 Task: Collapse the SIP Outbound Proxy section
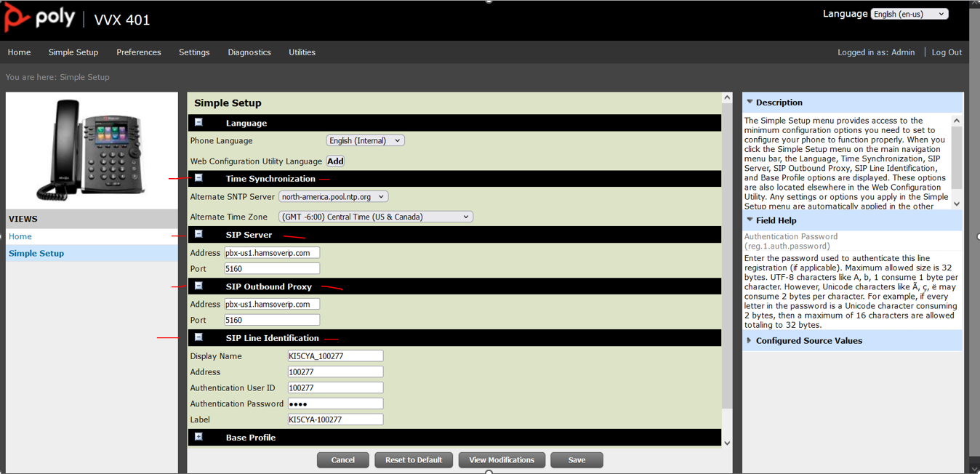(198, 286)
